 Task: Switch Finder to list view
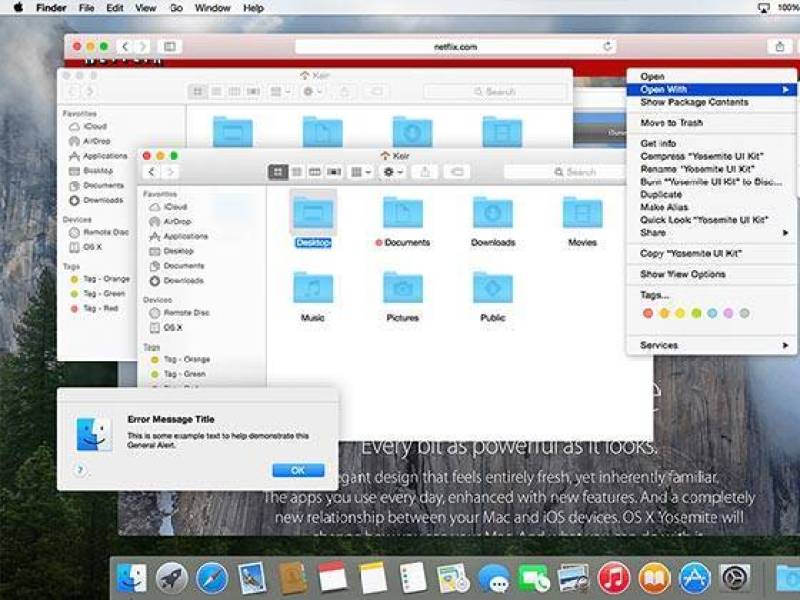click(x=297, y=172)
